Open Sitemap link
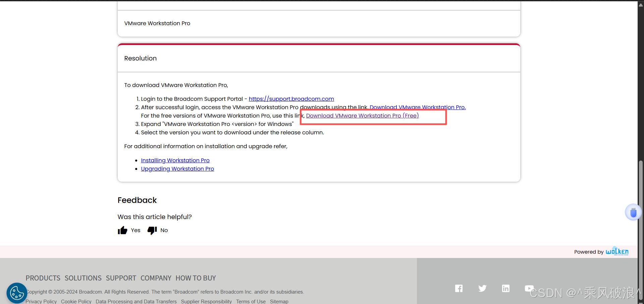This screenshot has width=644, height=304. point(279,301)
